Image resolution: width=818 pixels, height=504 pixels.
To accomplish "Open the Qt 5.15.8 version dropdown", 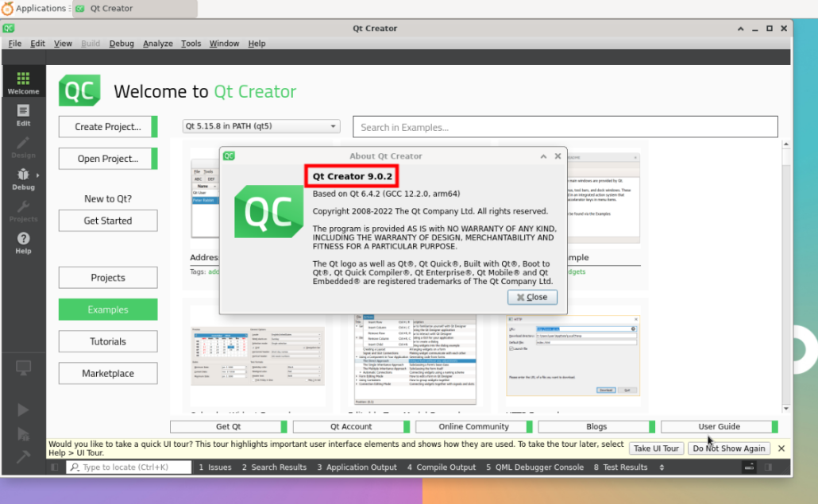I will click(260, 126).
